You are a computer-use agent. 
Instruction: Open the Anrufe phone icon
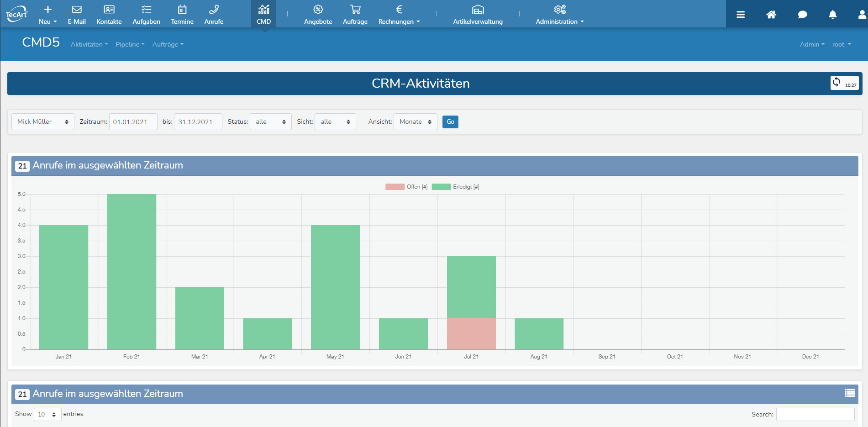(x=214, y=10)
